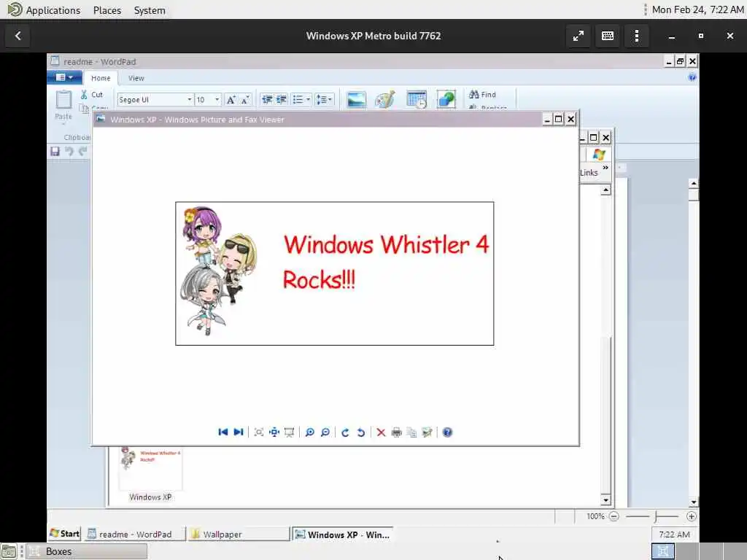The width and height of the screenshot is (747, 560).
Task: Delete the picture with the red X icon
Action: click(381, 432)
